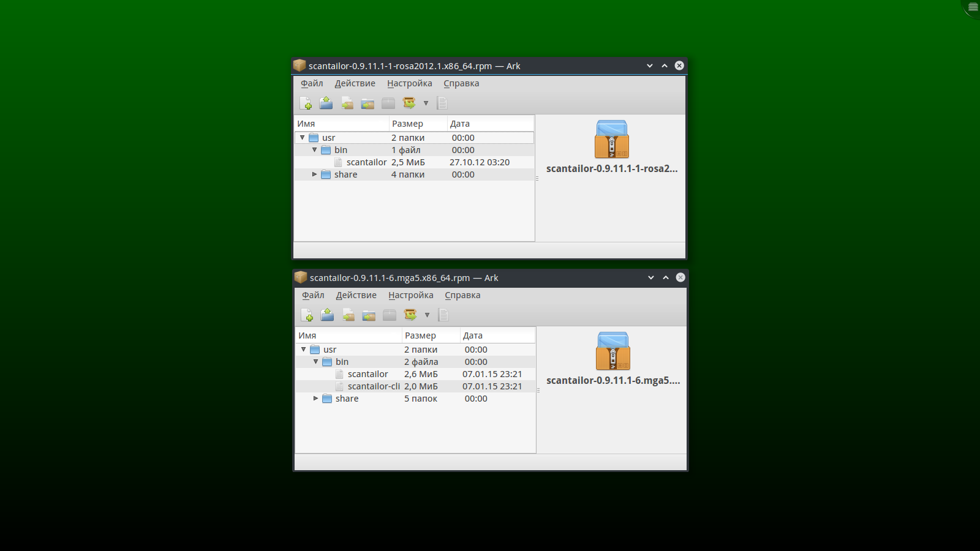Open Справка menu in rosa2012 window
This screenshot has height=551, width=980.
tap(461, 83)
